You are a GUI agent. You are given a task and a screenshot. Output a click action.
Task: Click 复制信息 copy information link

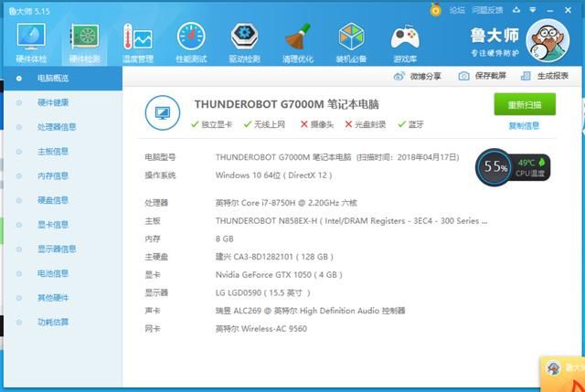pyautogui.click(x=524, y=126)
